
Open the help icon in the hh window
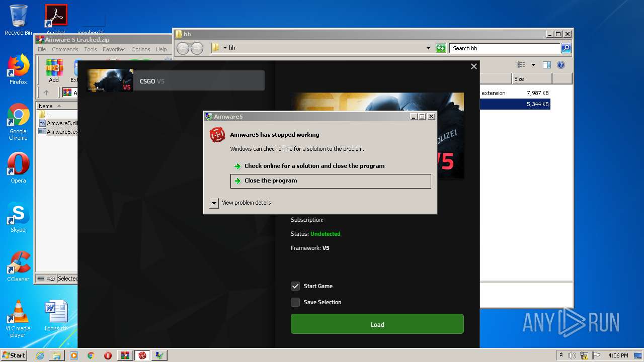pyautogui.click(x=561, y=65)
